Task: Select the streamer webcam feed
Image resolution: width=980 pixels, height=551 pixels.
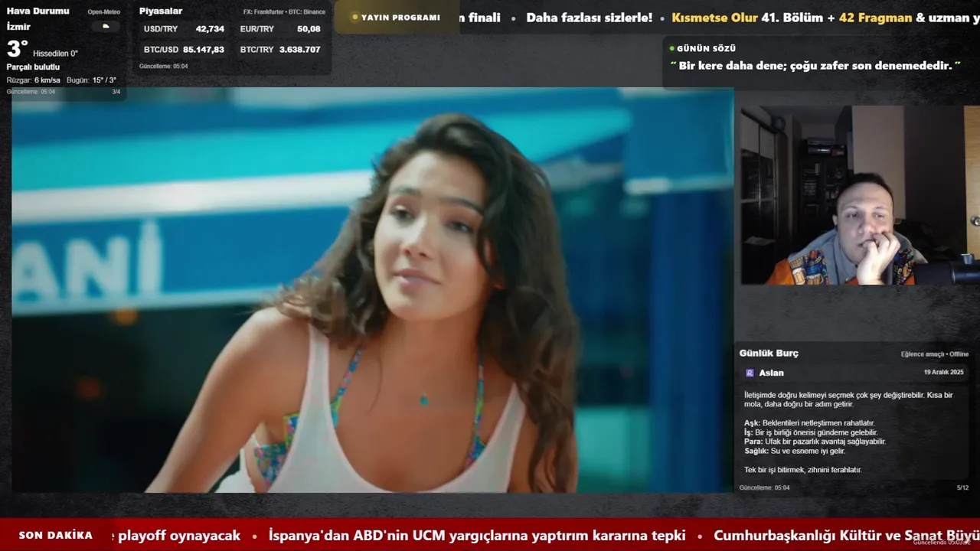Action: [860, 195]
